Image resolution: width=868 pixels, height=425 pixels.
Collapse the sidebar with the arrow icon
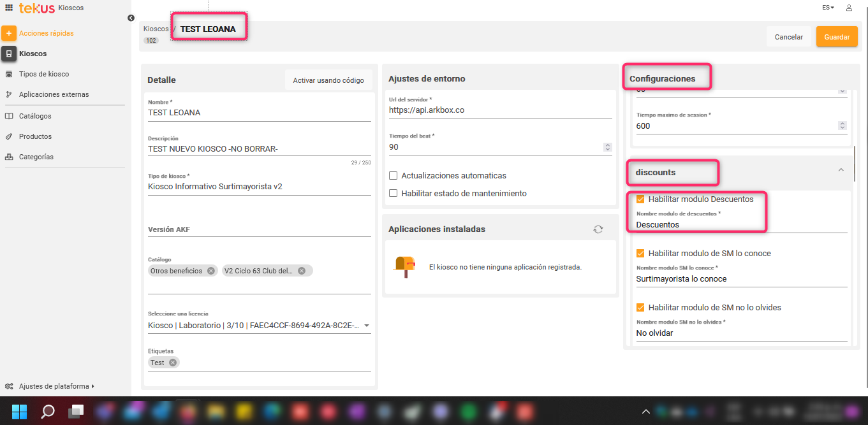(x=131, y=18)
